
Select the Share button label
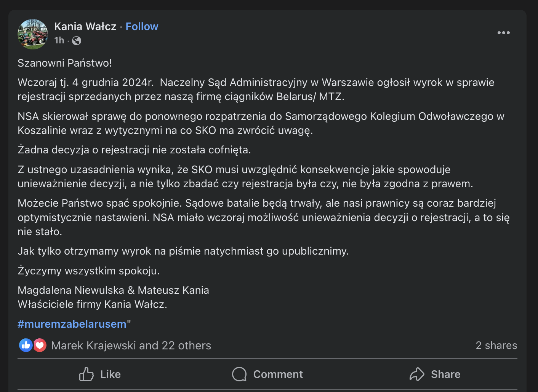[445, 374]
